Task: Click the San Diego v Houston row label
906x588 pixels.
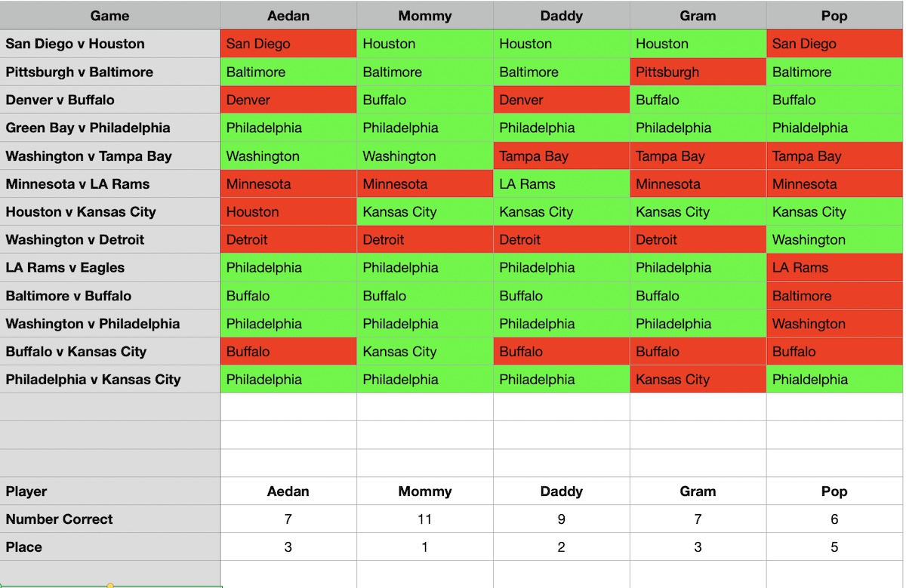Action: tap(75, 44)
